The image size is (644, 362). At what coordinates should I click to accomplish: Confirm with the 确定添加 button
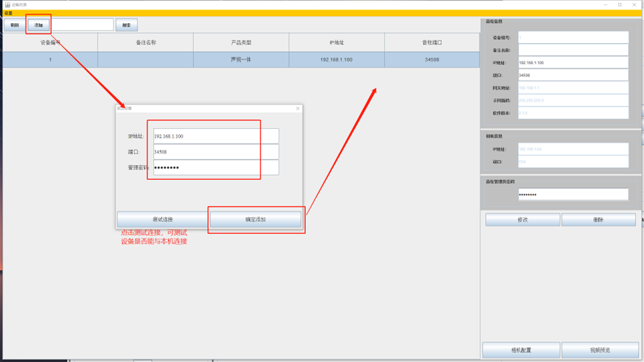[255, 220]
